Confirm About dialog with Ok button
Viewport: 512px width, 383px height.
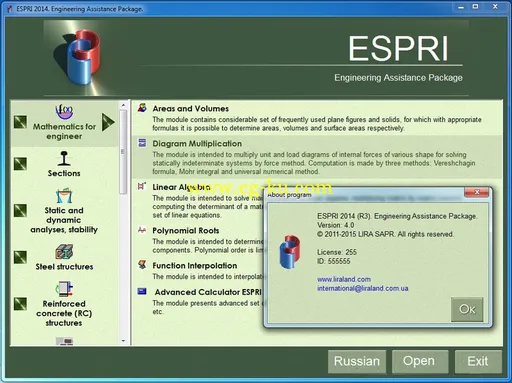coord(467,309)
